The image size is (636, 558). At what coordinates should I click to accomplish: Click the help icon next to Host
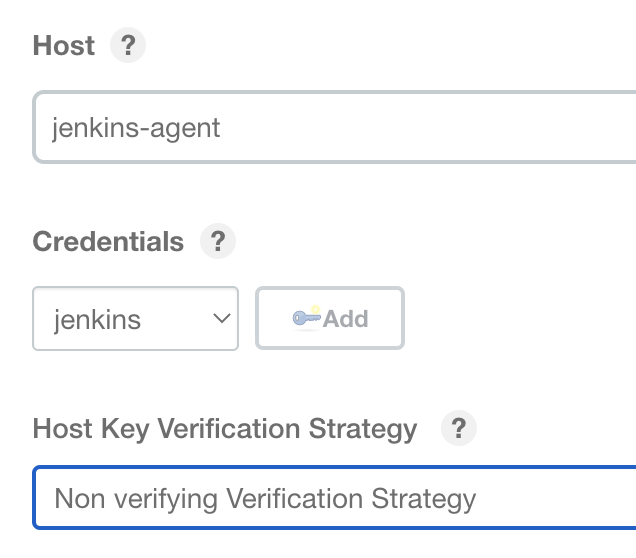coord(127,46)
